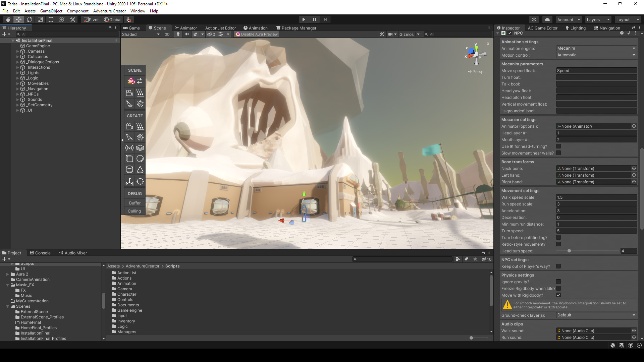
Task: Click the Play button
Action: [304, 19]
